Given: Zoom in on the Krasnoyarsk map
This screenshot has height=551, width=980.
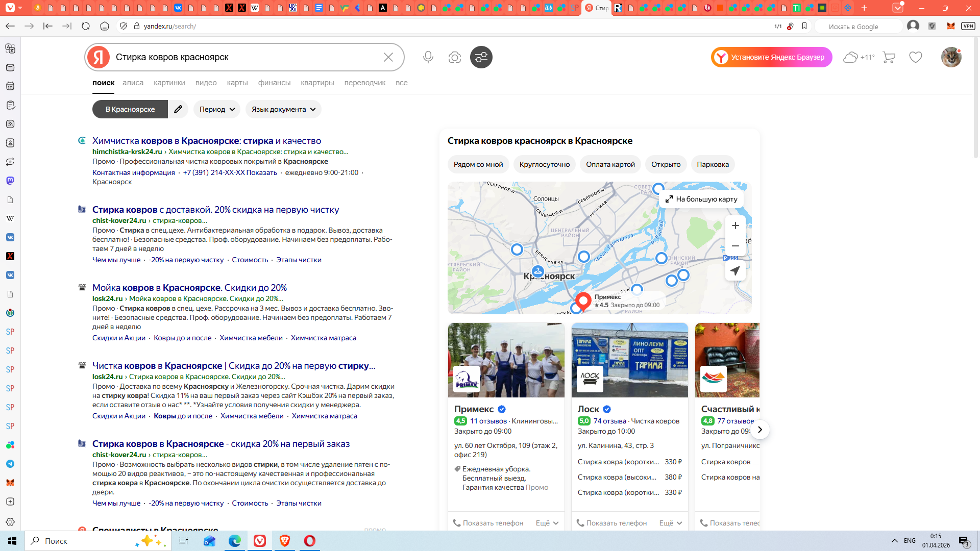Looking at the screenshot, I should click(x=735, y=226).
